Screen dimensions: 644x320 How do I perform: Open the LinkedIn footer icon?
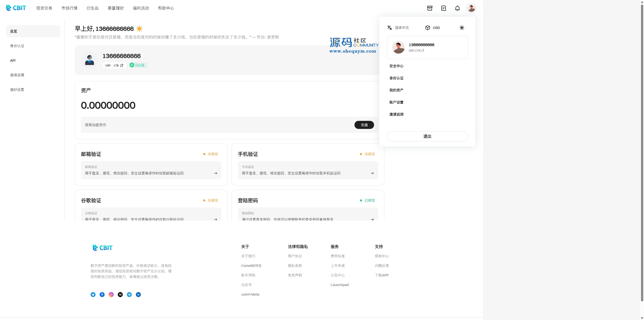138,295
